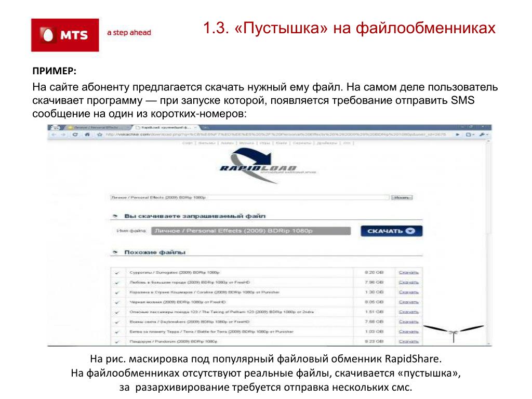Screen dimensions: 532x399
Task: Click the browser back arrow
Action: [x=54, y=135]
